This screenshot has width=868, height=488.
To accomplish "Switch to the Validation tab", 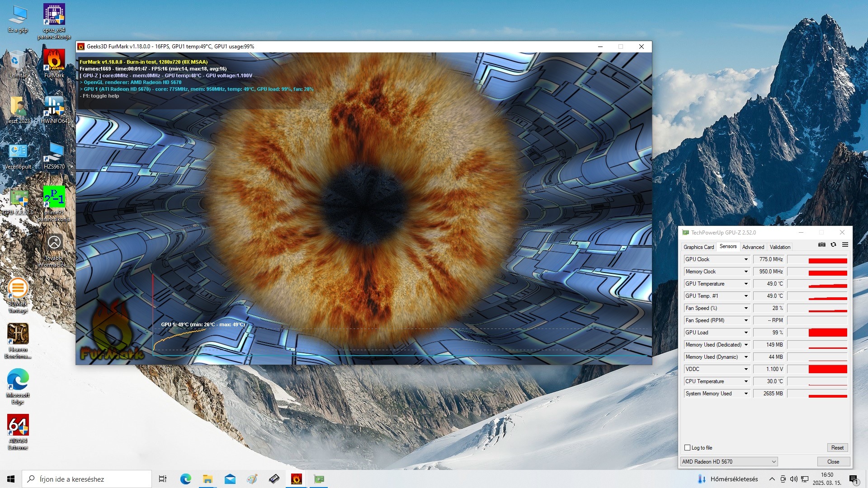I will tap(780, 247).
